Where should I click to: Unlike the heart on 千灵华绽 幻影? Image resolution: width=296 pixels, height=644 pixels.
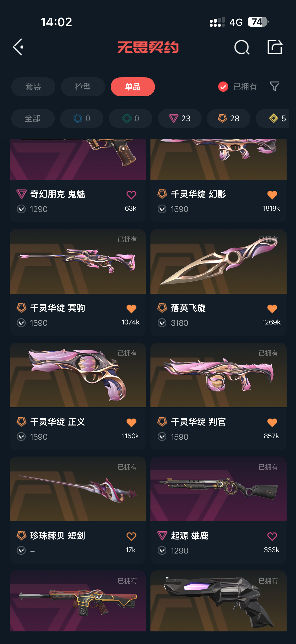click(272, 195)
